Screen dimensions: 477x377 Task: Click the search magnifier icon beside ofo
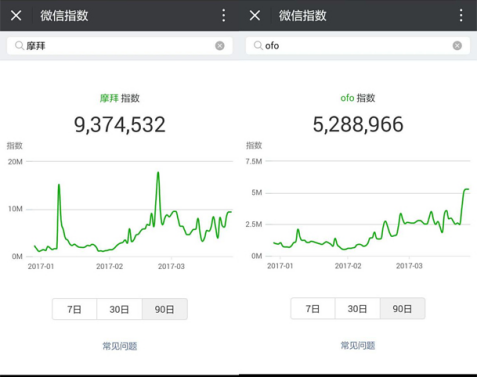coord(258,45)
